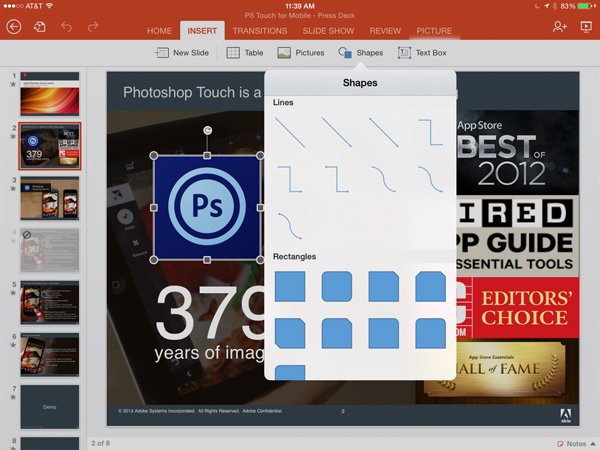Image resolution: width=600 pixels, height=450 pixels.
Task: Click the copyright footer text
Action: coord(200,411)
